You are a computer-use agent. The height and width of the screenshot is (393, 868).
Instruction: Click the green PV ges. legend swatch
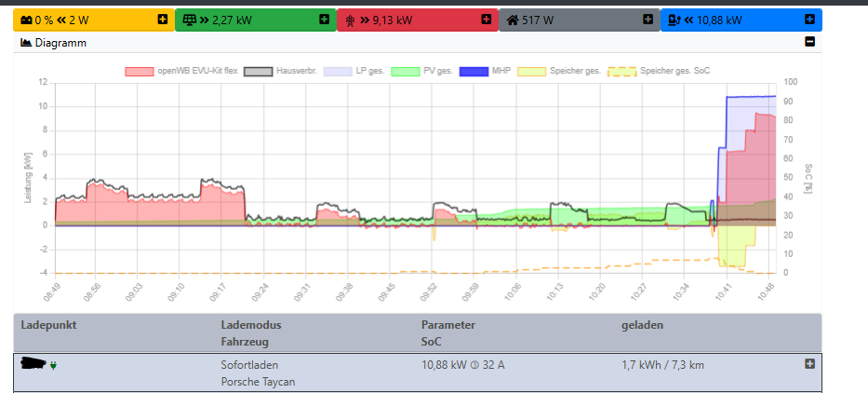point(406,71)
